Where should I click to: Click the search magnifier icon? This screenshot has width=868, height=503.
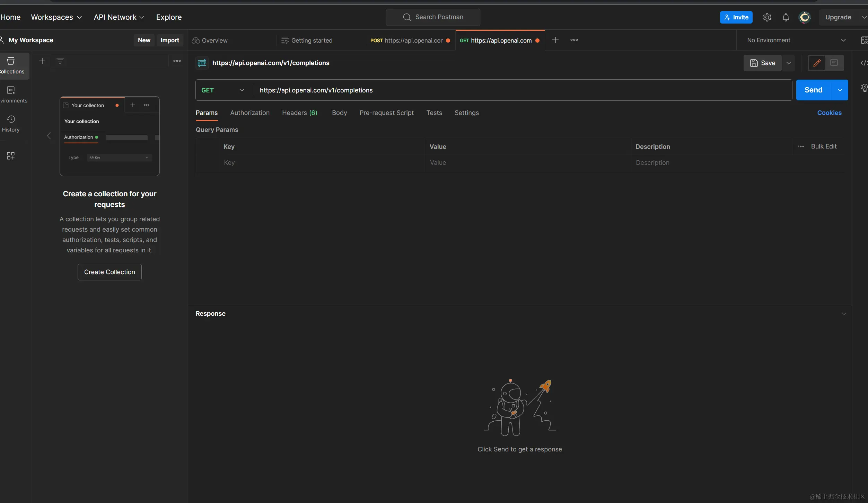point(407,17)
